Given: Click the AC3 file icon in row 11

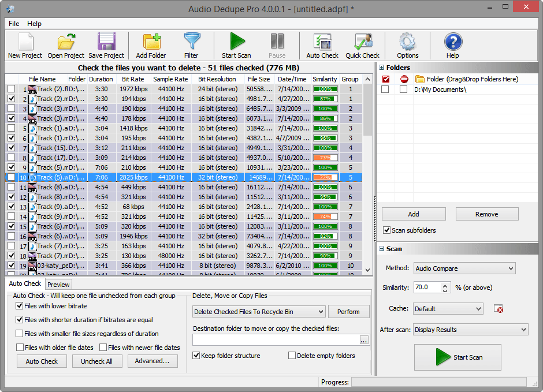Looking at the screenshot, I should 32,187.
